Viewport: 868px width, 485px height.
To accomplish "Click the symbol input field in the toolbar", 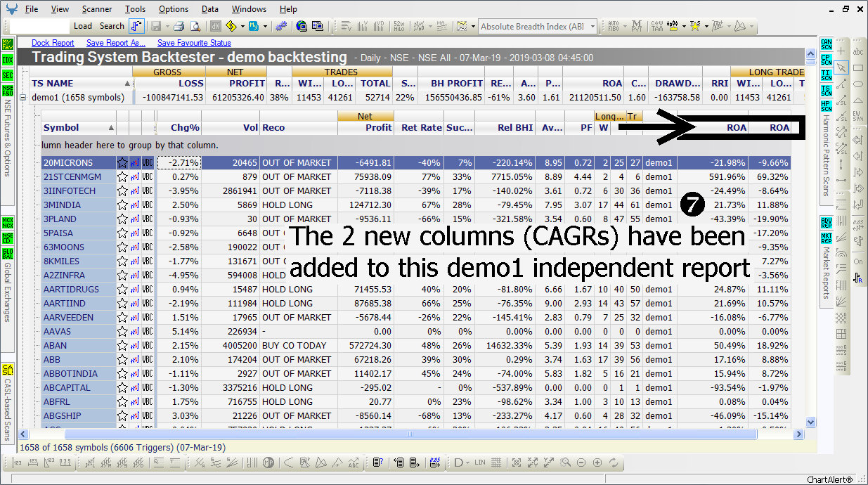I will (40, 26).
